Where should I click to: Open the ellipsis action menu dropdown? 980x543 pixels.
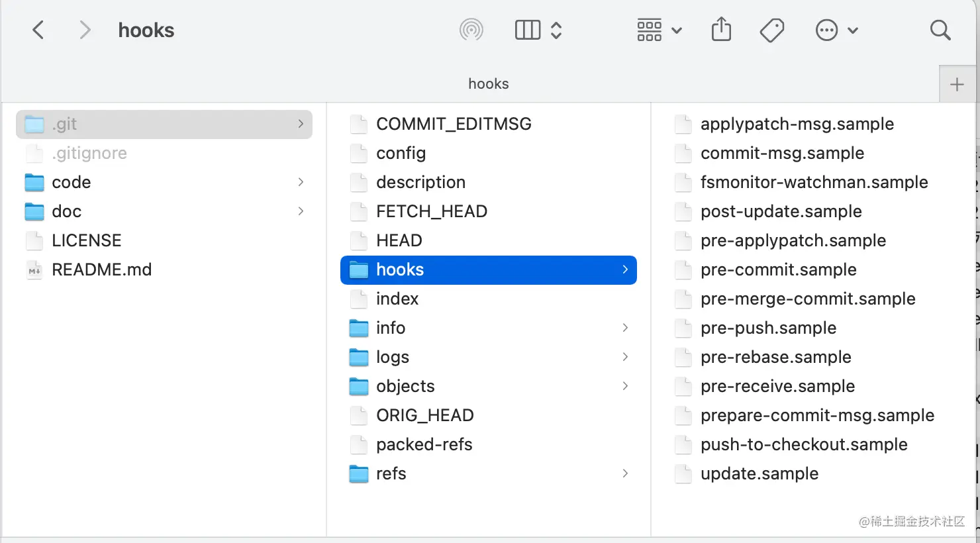(x=837, y=30)
